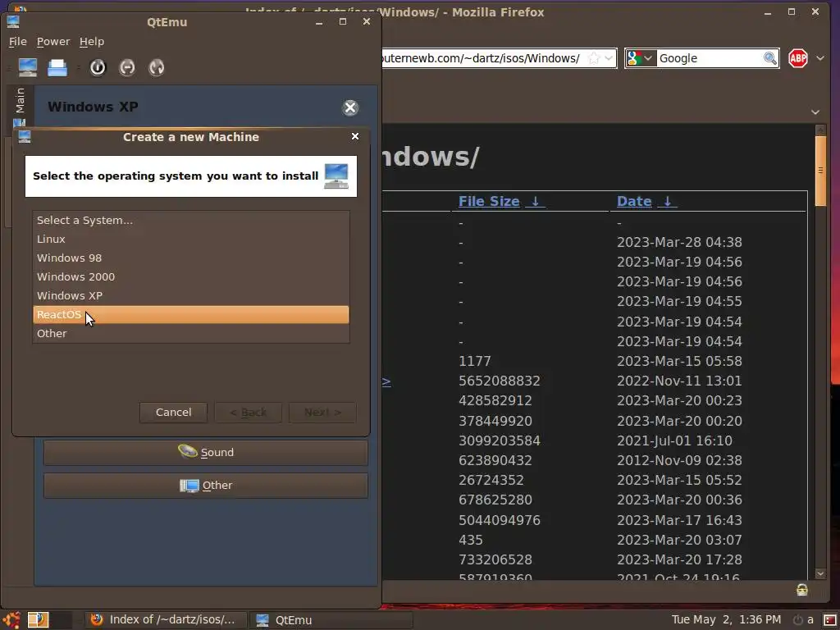This screenshot has width=840, height=630.
Task: Select Windows 2000 in the system list
Action: click(190, 276)
